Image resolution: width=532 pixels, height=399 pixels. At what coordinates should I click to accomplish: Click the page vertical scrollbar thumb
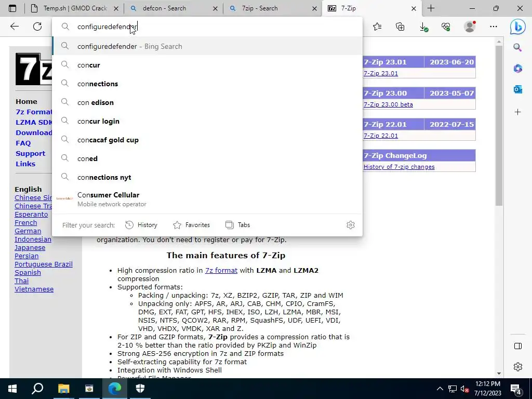(x=498, y=126)
